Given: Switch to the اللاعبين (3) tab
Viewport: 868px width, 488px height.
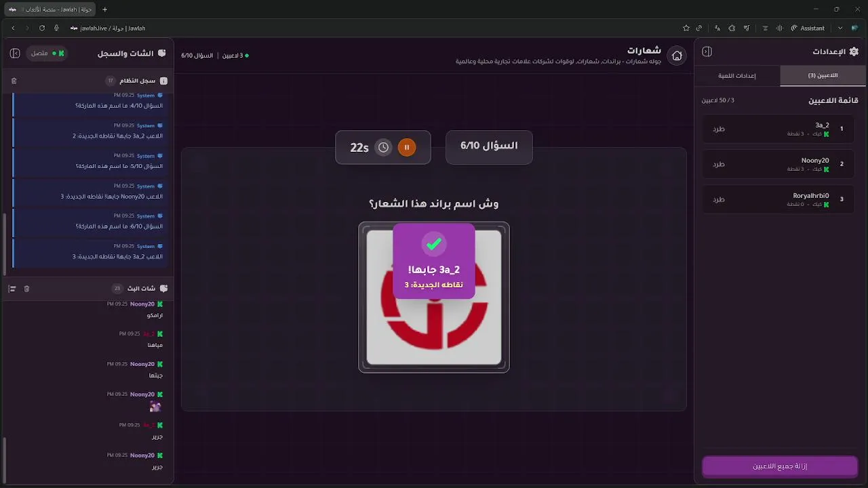Looking at the screenshot, I should coord(823,75).
